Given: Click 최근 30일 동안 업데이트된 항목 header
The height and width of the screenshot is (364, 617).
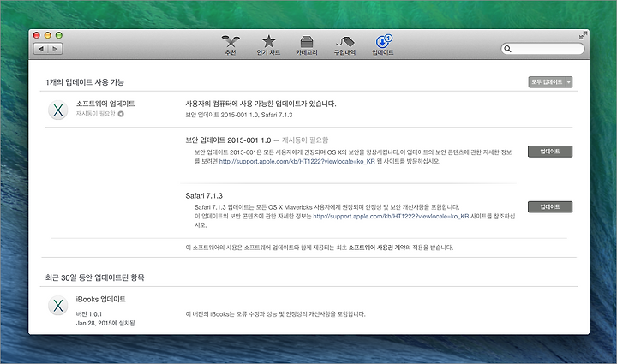Looking at the screenshot, I should click(94, 277).
